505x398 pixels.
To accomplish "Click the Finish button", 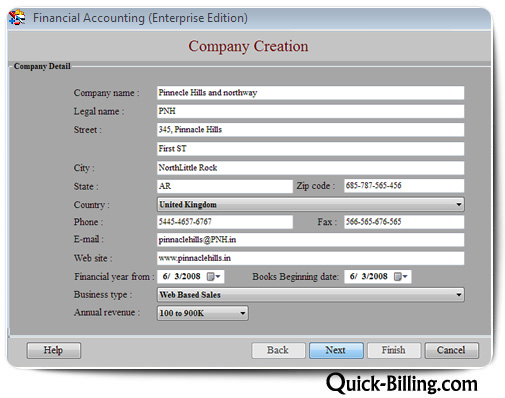I will point(394,350).
